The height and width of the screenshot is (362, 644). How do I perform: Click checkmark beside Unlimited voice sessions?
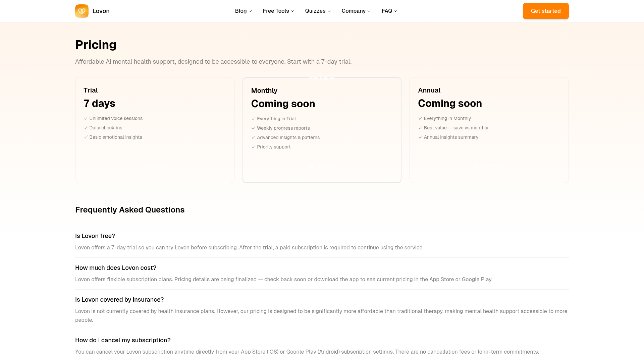click(x=86, y=118)
